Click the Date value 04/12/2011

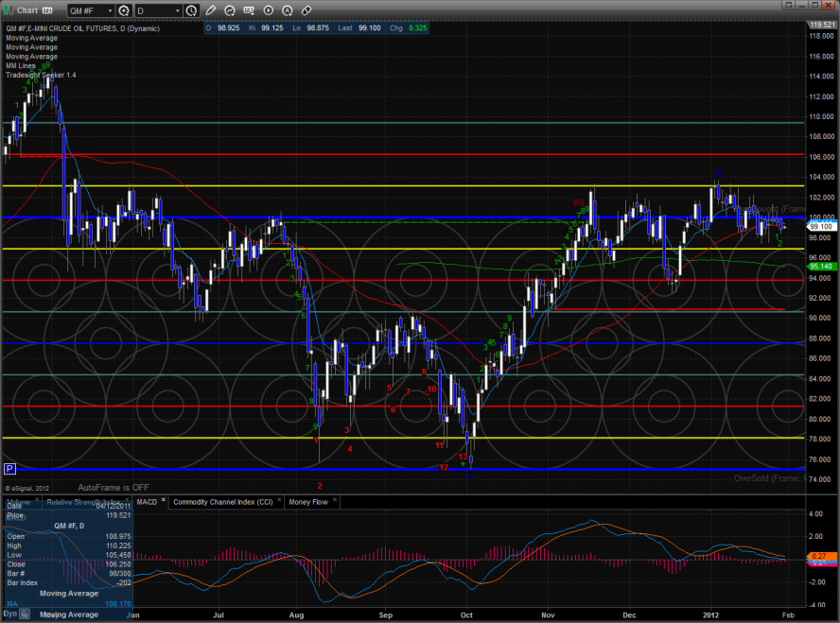114,506
